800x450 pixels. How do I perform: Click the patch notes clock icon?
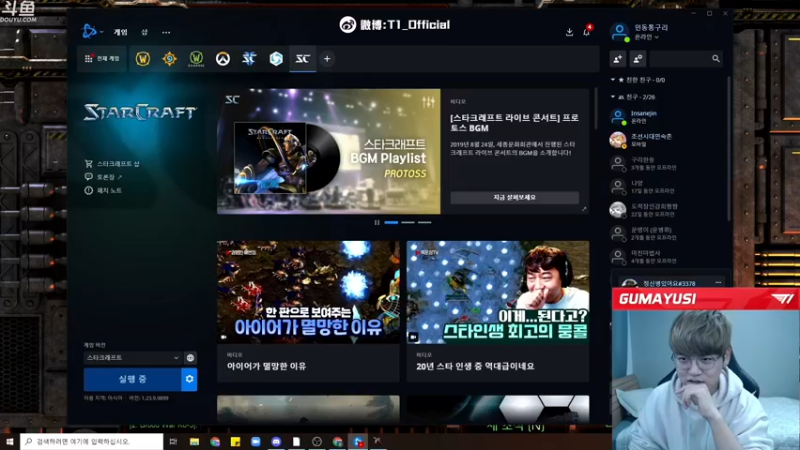pos(89,190)
